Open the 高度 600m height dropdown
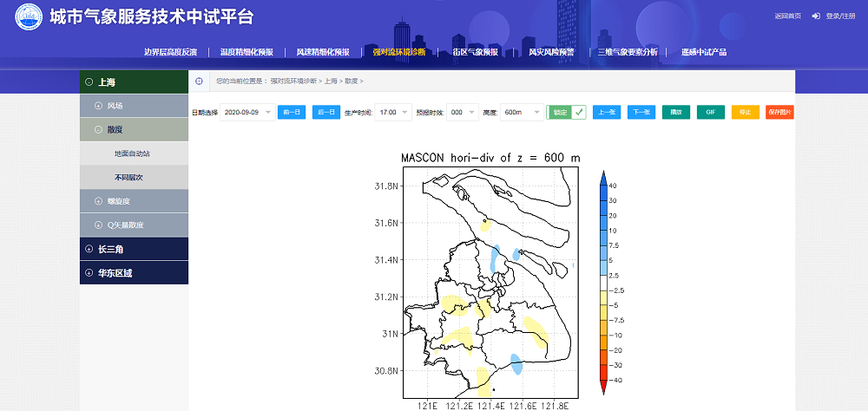Image resolution: width=868 pixels, height=411 pixels. pos(523,112)
